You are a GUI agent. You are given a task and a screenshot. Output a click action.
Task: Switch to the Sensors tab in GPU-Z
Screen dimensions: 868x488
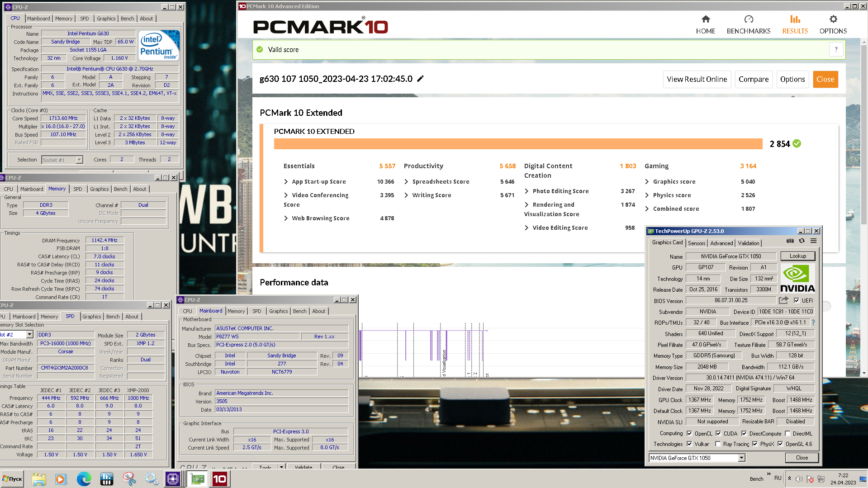pyautogui.click(x=697, y=243)
